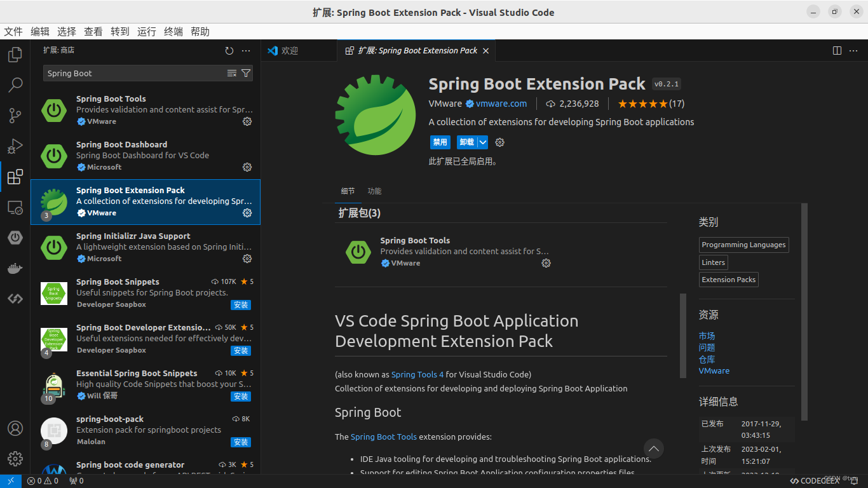The image size is (868, 488).
Task: Open the 帮助 (Help) menu
Action: tap(200, 32)
